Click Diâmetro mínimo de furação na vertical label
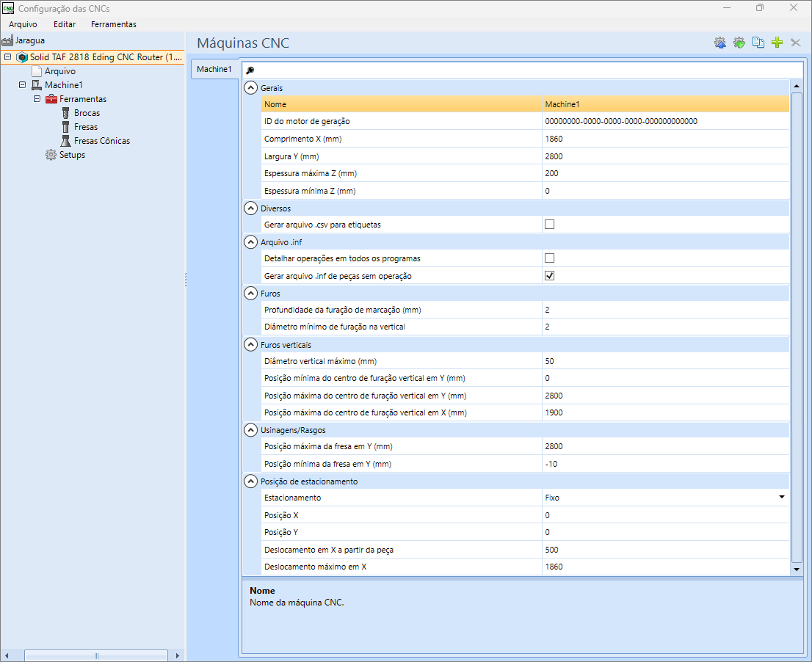Image resolution: width=812 pixels, height=662 pixels. point(335,327)
